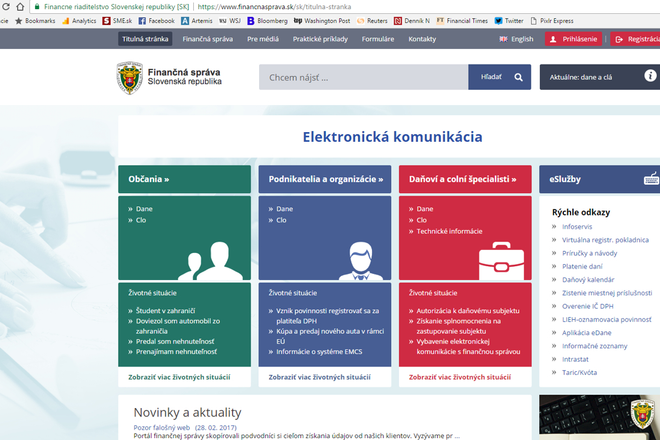Expand the green Zobraziť viac životných situácií
Image resolution: width=660 pixels, height=440 pixels.
[x=179, y=377]
